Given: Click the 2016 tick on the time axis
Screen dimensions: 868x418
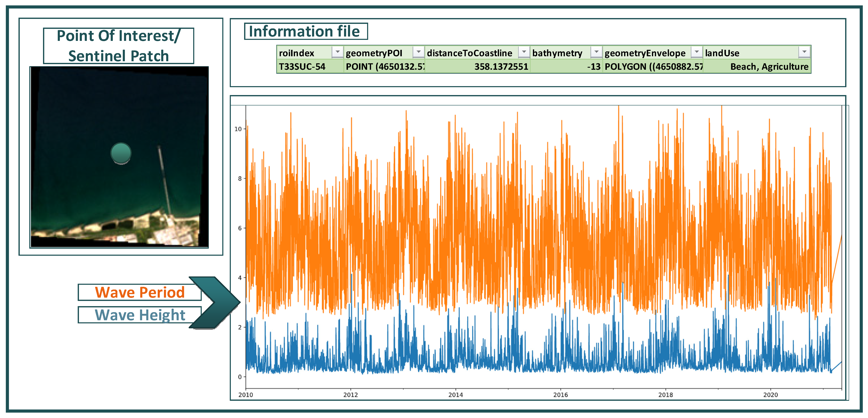Looking at the screenshot, I should click(x=560, y=394).
